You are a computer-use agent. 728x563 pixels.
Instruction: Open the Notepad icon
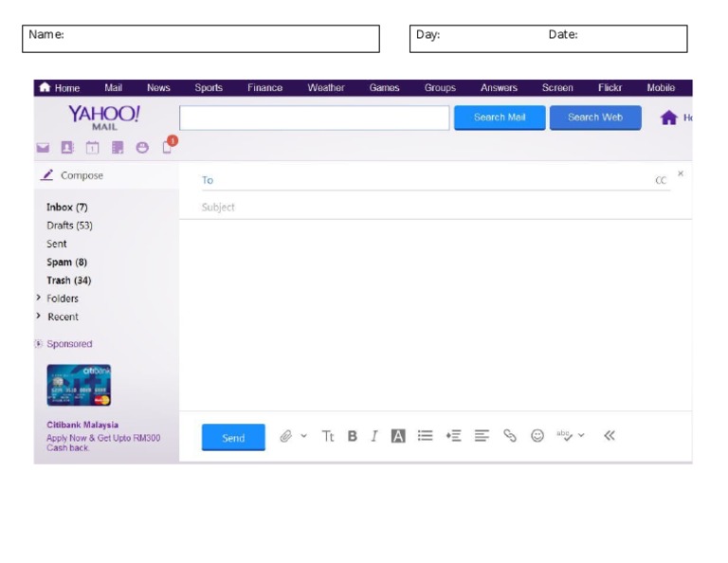118,148
